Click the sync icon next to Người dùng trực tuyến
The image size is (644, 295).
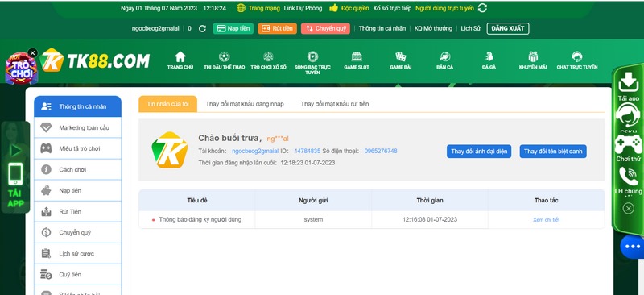click(482, 8)
